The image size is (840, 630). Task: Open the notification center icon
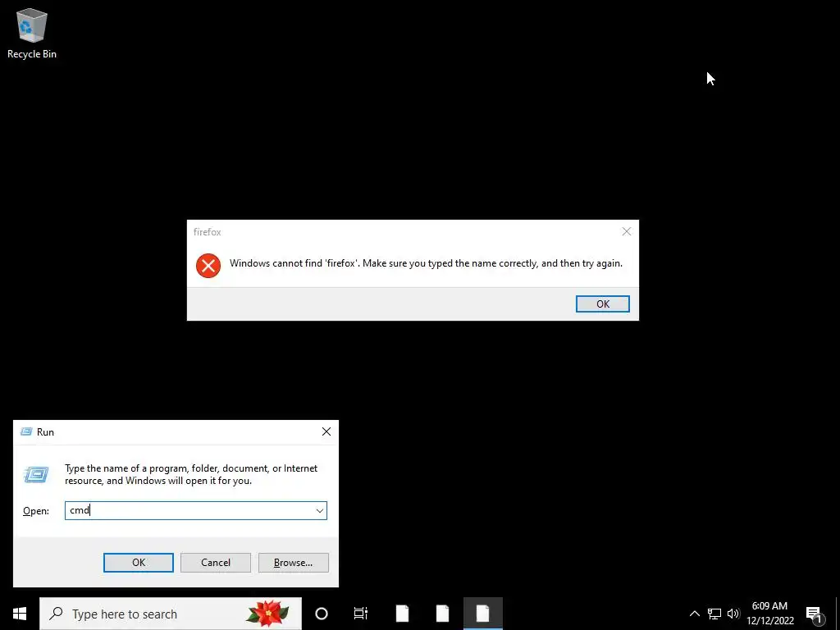point(815,614)
